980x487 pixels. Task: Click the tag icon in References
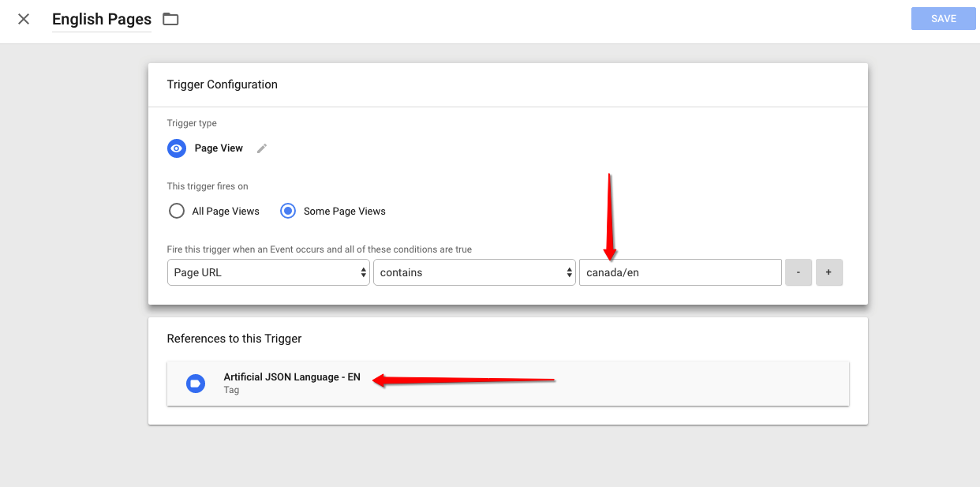tap(196, 384)
